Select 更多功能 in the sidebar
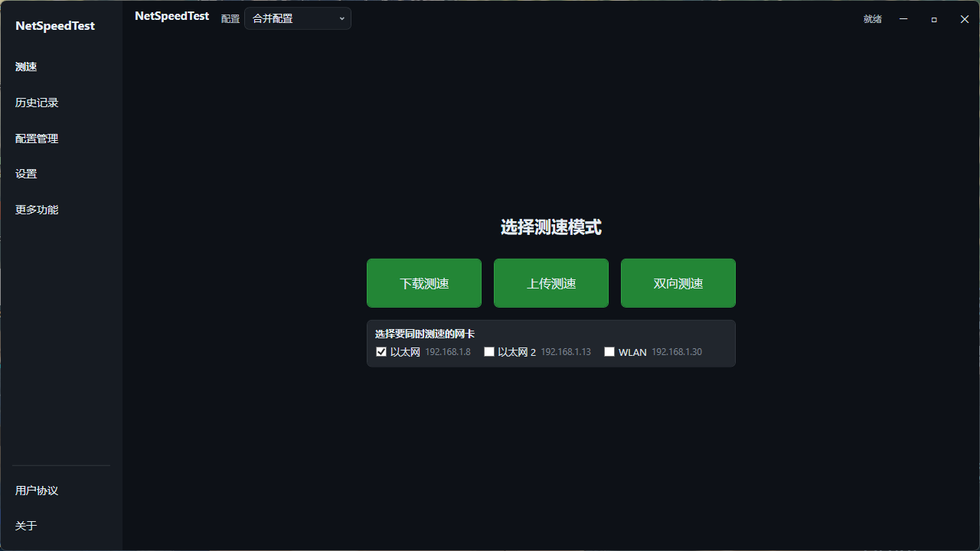The width and height of the screenshot is (980, 551). coord(37,210)
